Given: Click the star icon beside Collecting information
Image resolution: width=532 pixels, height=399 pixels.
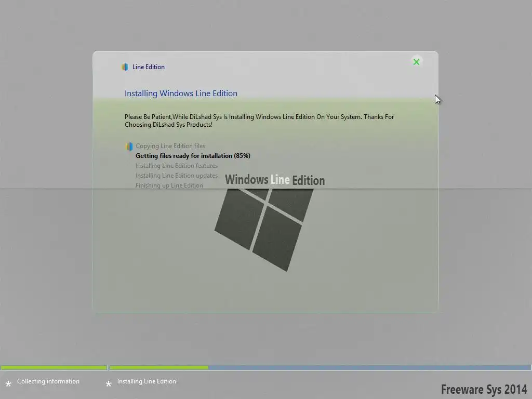Looking at the screenshot, I should [8, 384].
